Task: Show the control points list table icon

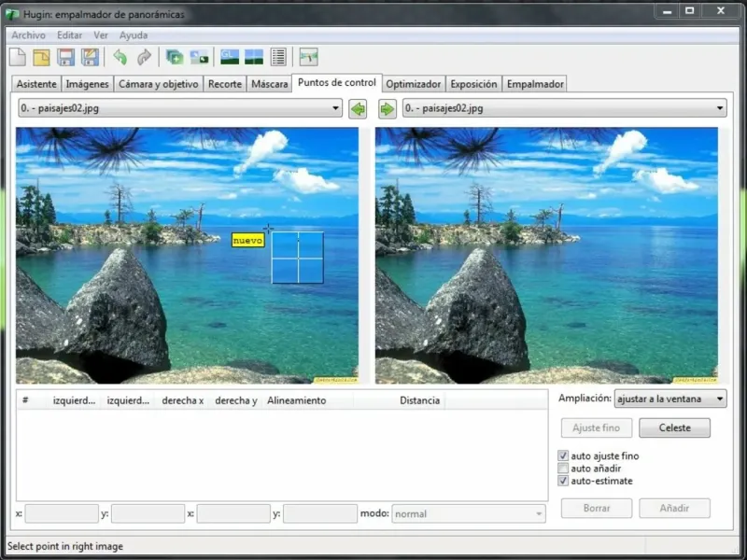Action: coord(278,57)
